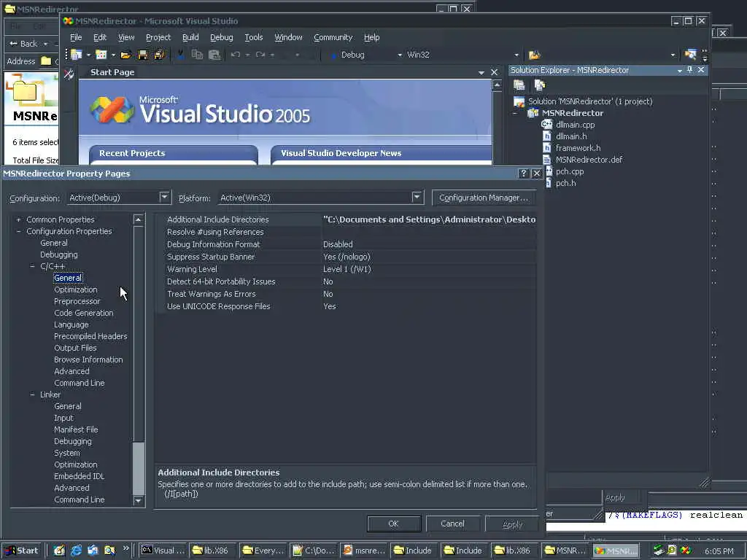Click the New Project toolbar icon
Image resolution: width=747 pixels, height=560 pixels.
(76, 55)
